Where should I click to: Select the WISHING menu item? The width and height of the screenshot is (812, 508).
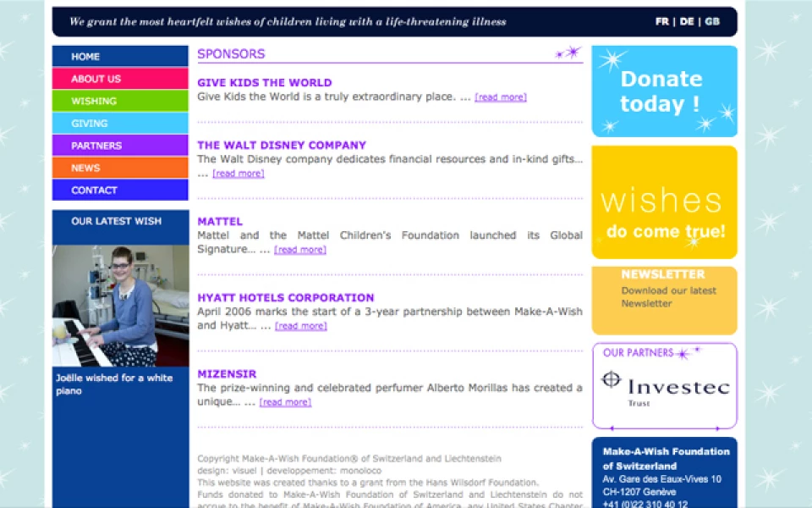click(x=120, y=101)
